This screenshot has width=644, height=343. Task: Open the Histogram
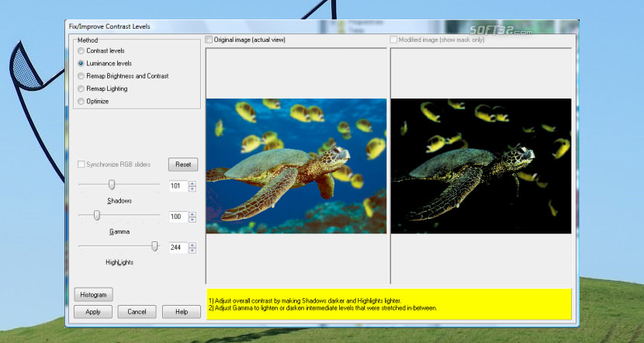(x=93, y=295)
